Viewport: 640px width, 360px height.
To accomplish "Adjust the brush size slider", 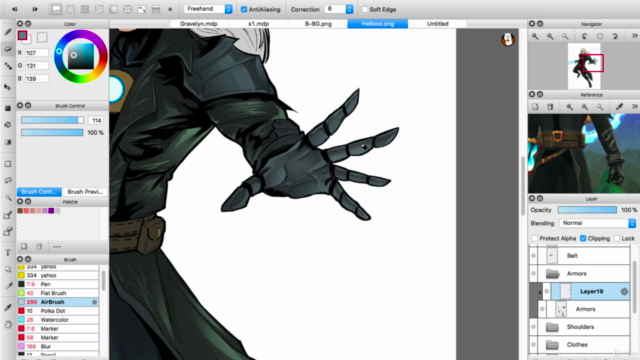I will point(52,120).
